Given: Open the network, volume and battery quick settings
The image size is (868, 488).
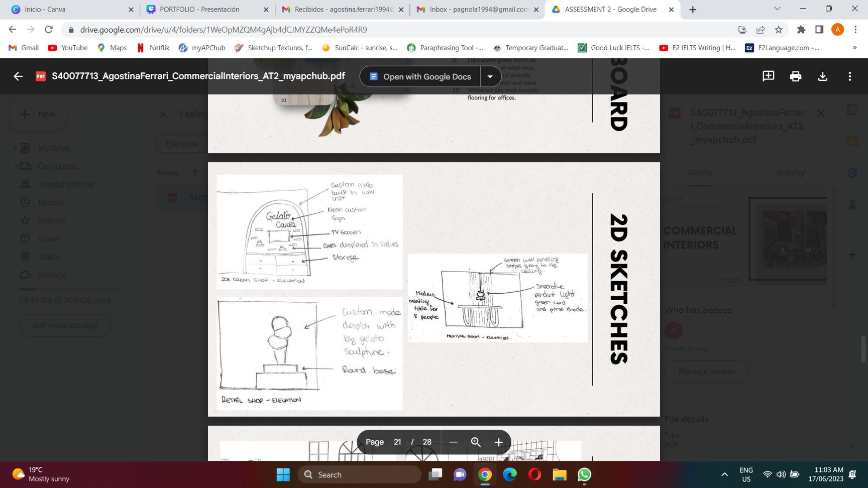Looking at the screenshot, I should (781, 474).
